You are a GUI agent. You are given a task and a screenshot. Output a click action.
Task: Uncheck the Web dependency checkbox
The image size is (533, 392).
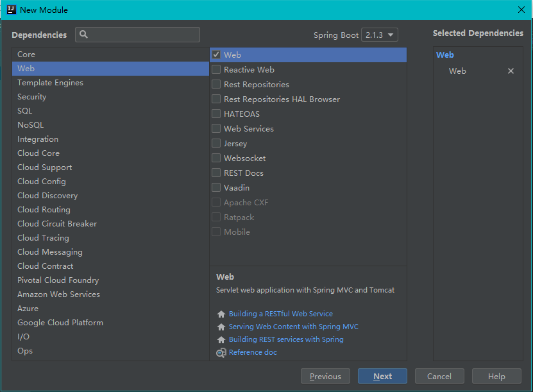click(216, 55)
